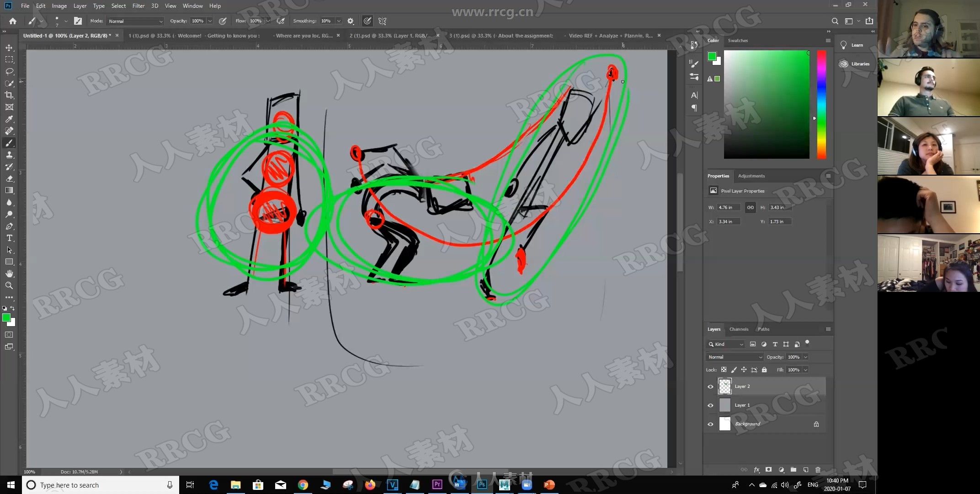Toggle lock transparent pixels

pyautogui.click(x=724, y=370)
